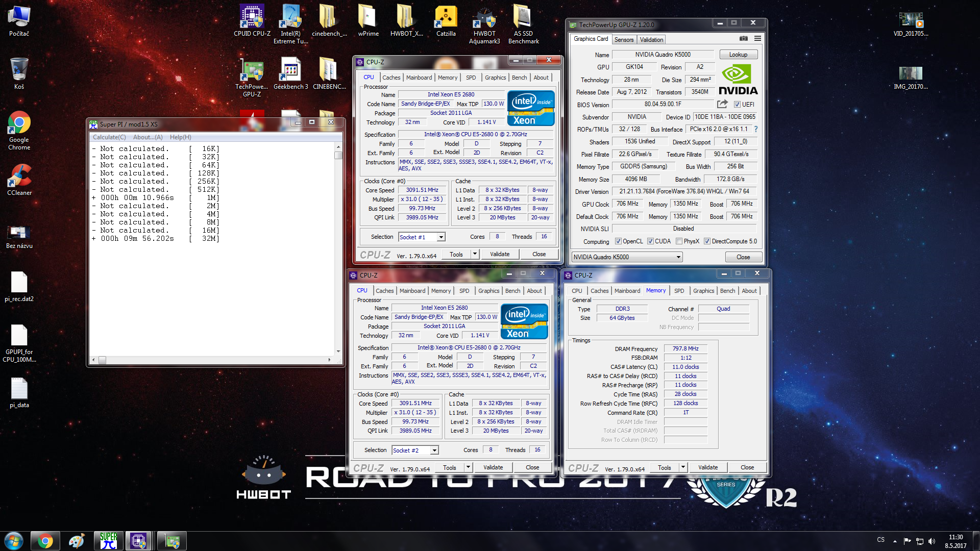
Task: Toggle the PhysX checkbox
Action: 679,241
